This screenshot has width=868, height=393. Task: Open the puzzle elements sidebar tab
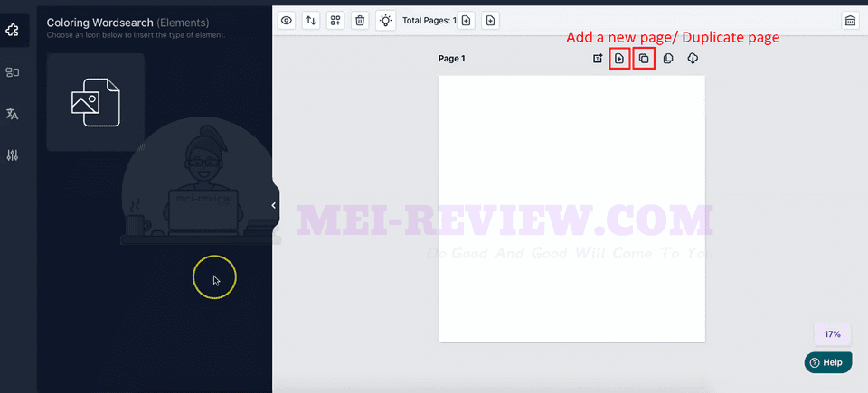(x=12, y=30)
